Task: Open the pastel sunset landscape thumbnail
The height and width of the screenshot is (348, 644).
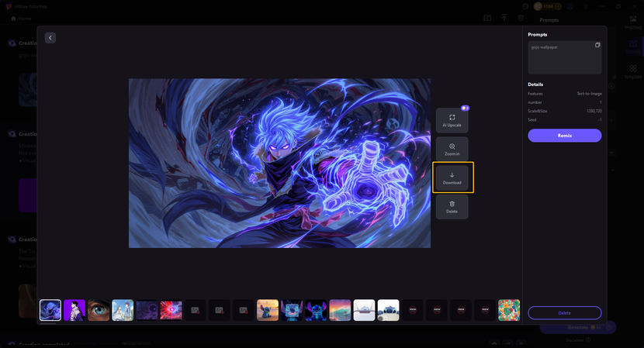Action: click(x=340, y=310)
